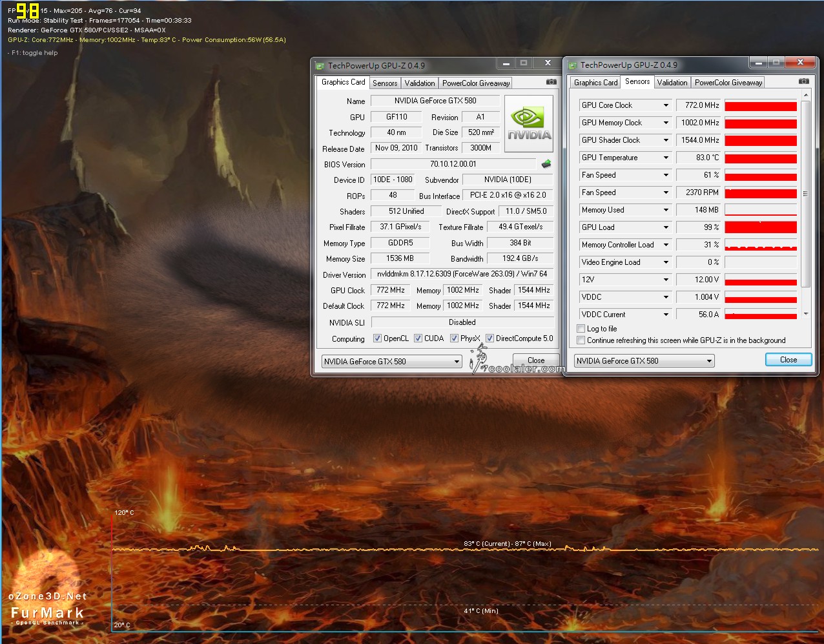Select Graphics Card tab in left window
Image resolution: width=824 pixels, height=644 pixels.
pos(344,82)
